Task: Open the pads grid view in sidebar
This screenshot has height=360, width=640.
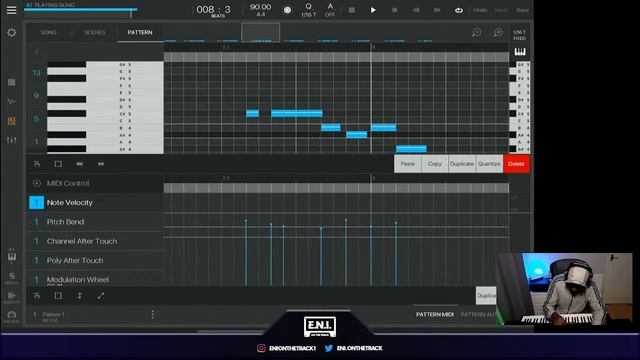Action: pos(11,82)
